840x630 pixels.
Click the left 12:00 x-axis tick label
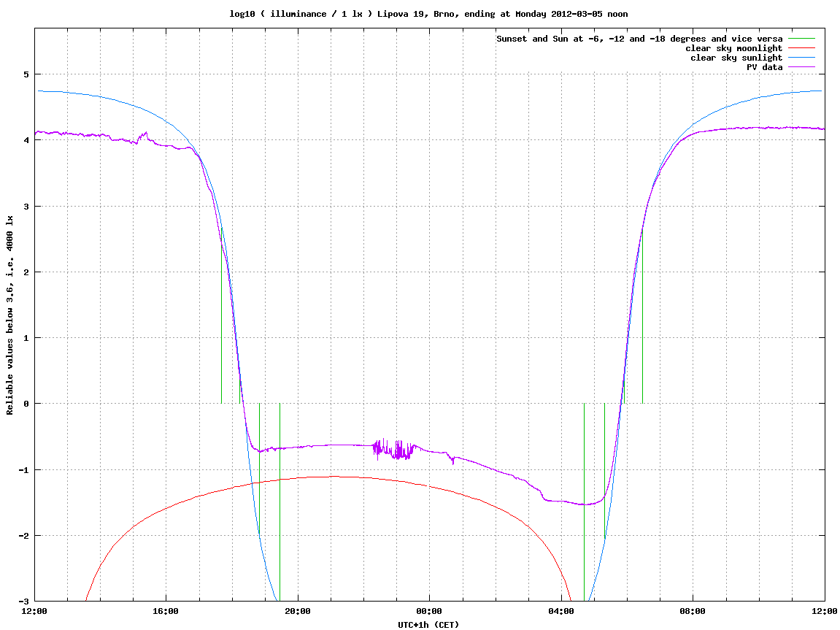[34, 611]
